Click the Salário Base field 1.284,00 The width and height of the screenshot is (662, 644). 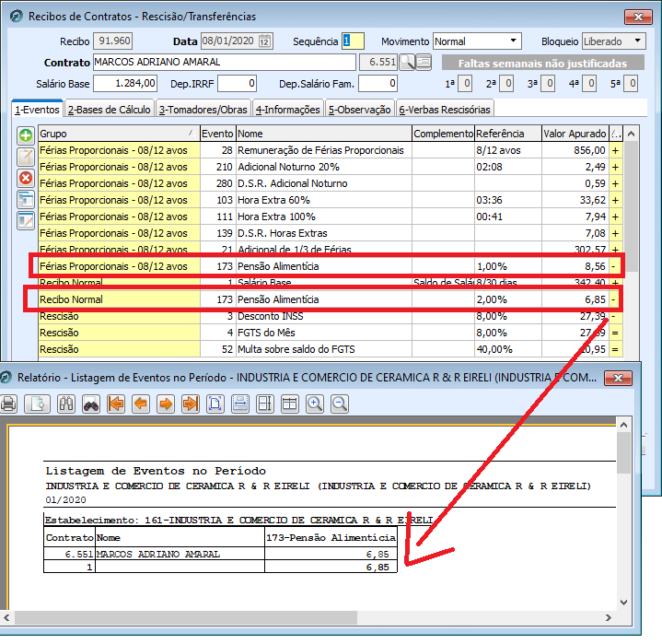pos(125,83)
